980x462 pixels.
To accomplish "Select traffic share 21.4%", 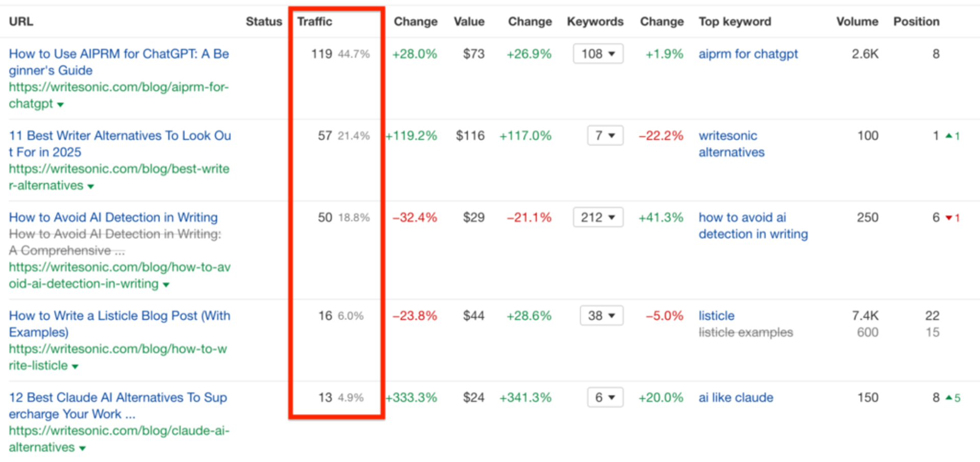I will [354, 136].
